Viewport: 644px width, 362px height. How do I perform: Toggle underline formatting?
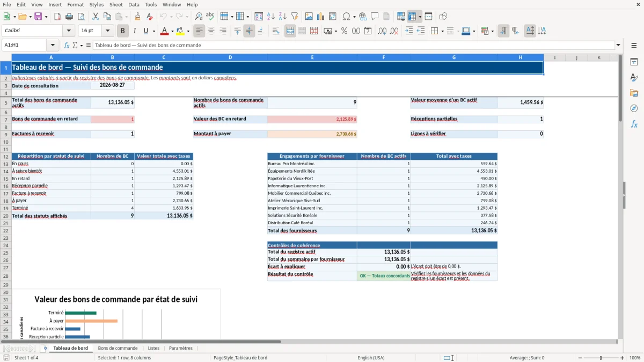145,31
